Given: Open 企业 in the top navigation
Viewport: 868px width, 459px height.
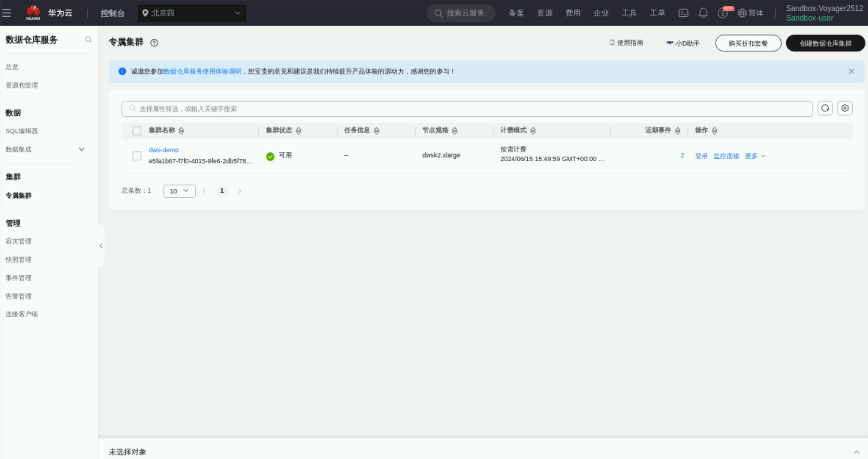Looking at the screenshot, I should pos(601,13).
